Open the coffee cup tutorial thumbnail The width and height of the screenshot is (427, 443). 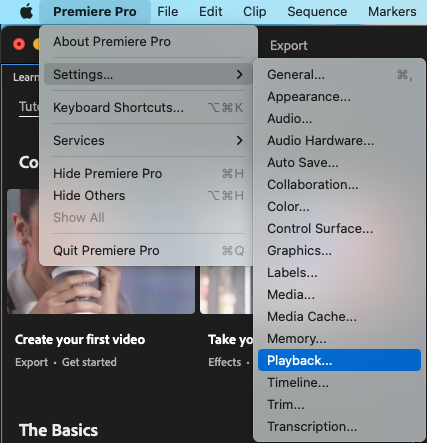(101, 290)
